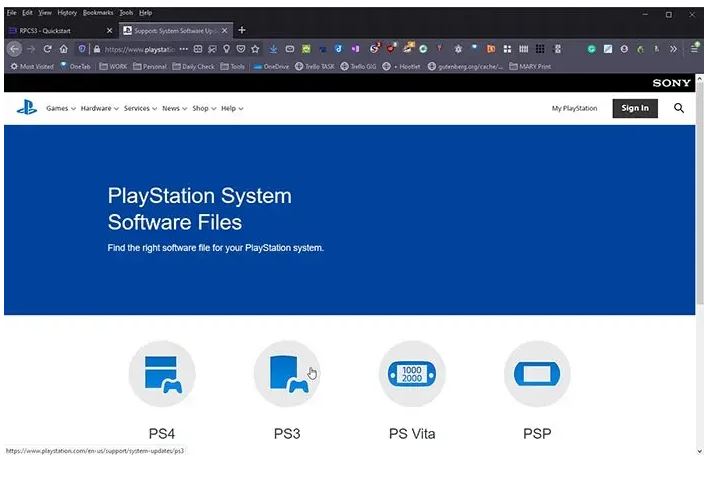Viewport: 711px width, 477px height.
Task: Click the PlayStation logo
Action: 27,108
